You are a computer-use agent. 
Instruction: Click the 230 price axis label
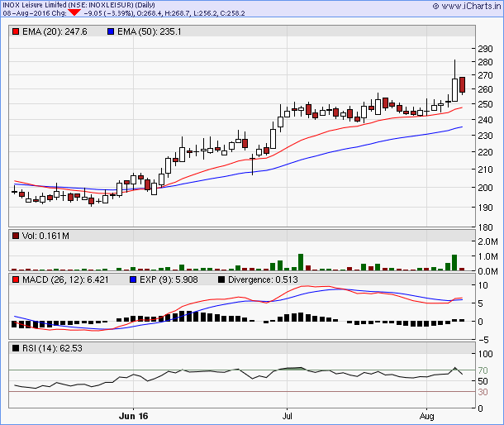[x=485, y=136]
